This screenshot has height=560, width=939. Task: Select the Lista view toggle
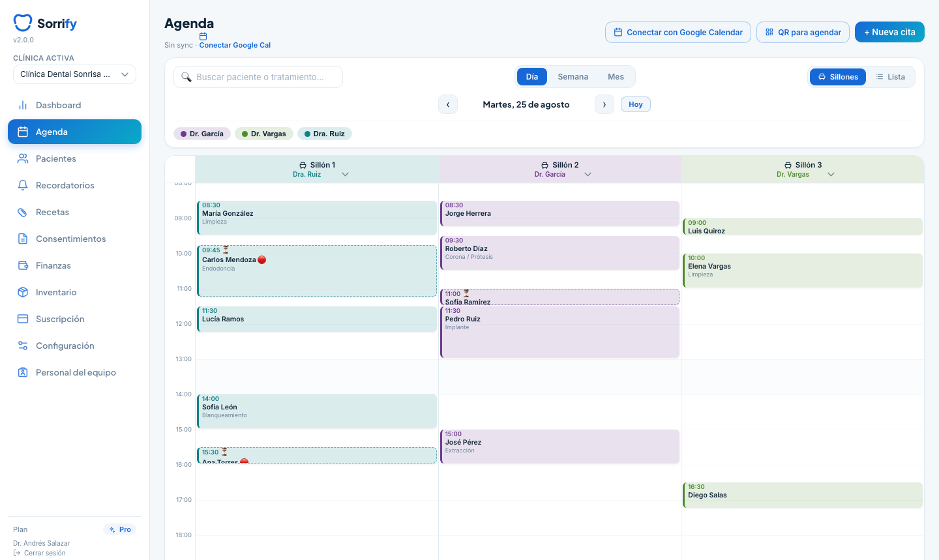[891, 77]
